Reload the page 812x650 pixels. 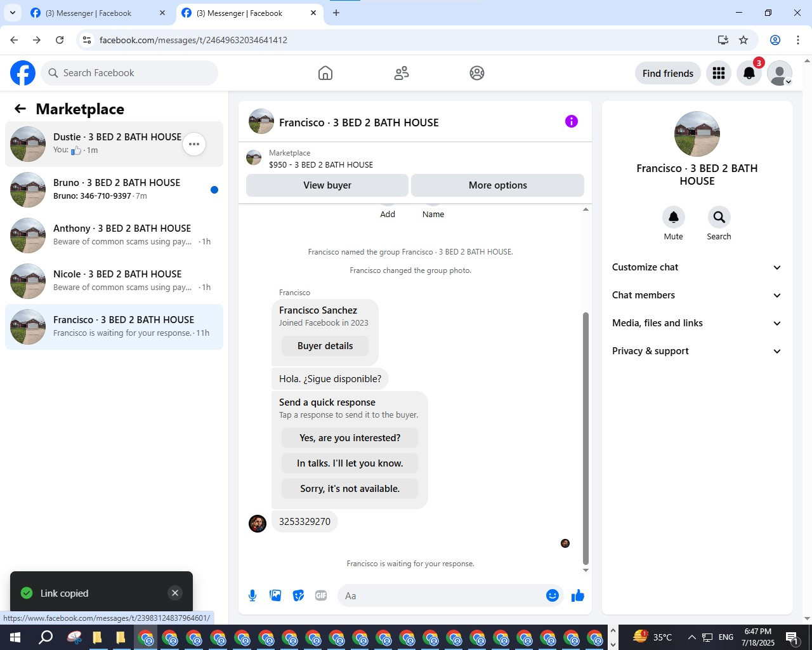point(60,40)
